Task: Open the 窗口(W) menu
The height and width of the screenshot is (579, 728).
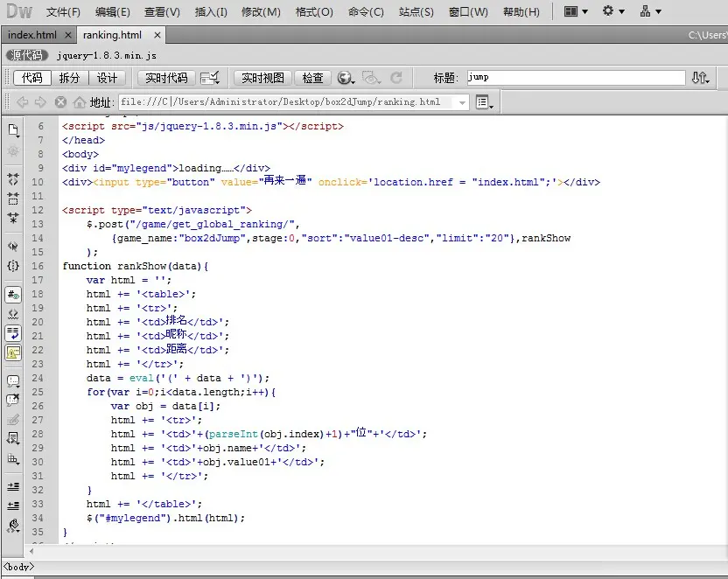Action: (x=468, y=12)
